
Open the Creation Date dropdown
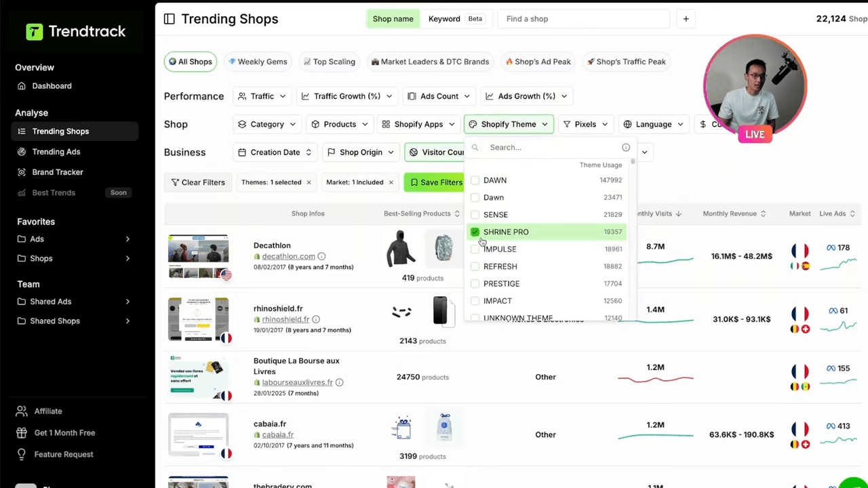275,152
